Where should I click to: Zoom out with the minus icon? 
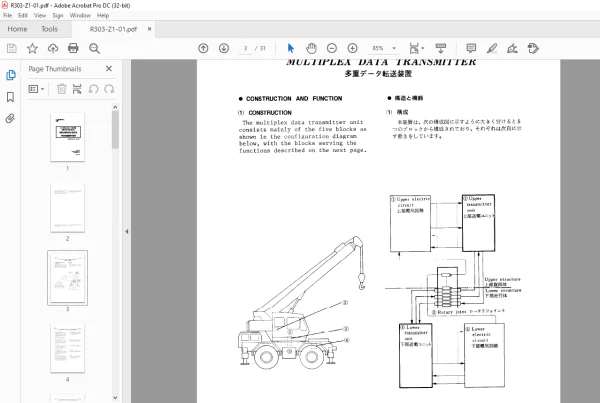(332, 48)
